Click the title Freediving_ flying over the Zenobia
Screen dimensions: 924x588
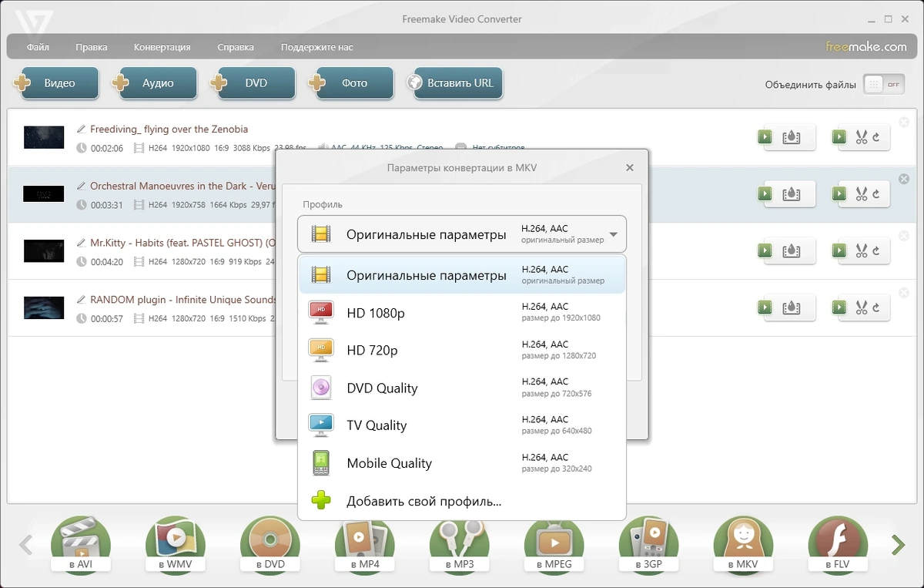click(x=169, y=129)
